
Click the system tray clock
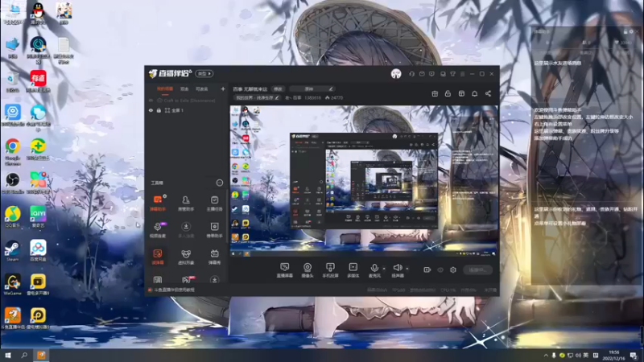coord(613,356)
